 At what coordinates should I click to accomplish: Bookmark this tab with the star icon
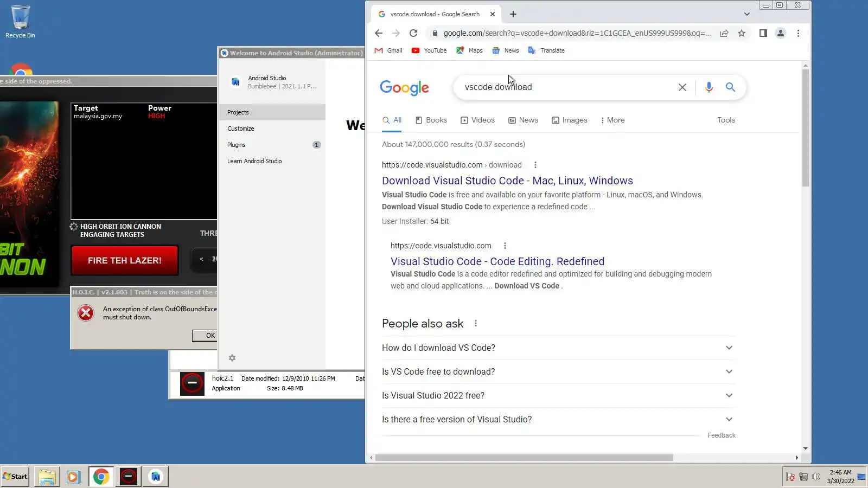[x=742, y=33]
